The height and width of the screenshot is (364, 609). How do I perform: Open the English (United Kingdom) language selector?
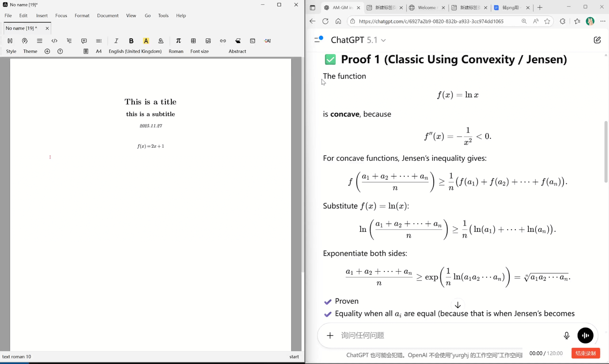click(x=135, y=51)
